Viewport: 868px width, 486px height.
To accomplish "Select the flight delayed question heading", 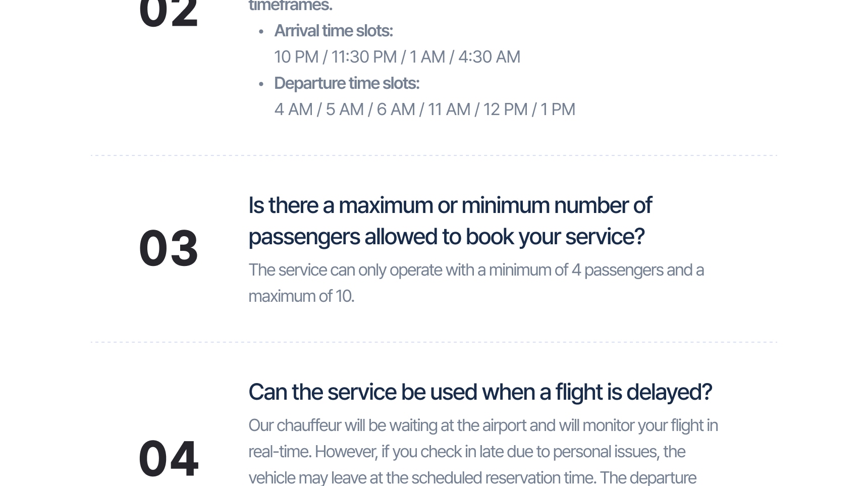I will [x=480, y=392].
